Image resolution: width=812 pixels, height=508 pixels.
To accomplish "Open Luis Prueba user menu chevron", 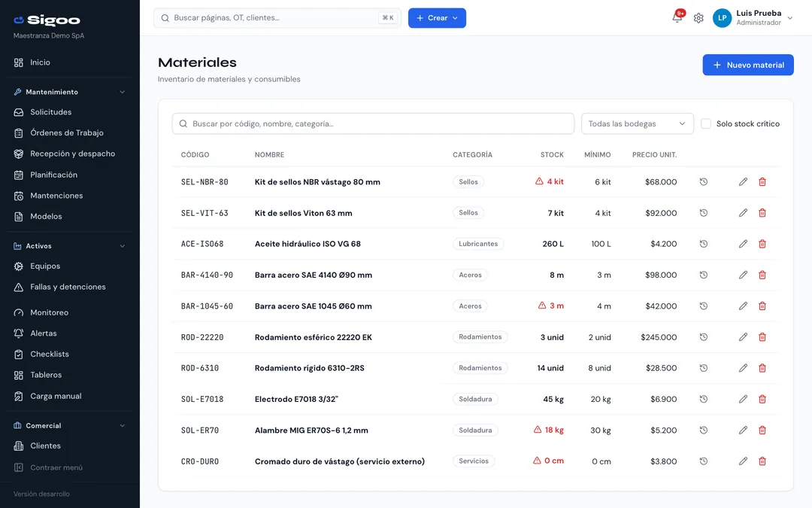I will (x=790, y=18).
